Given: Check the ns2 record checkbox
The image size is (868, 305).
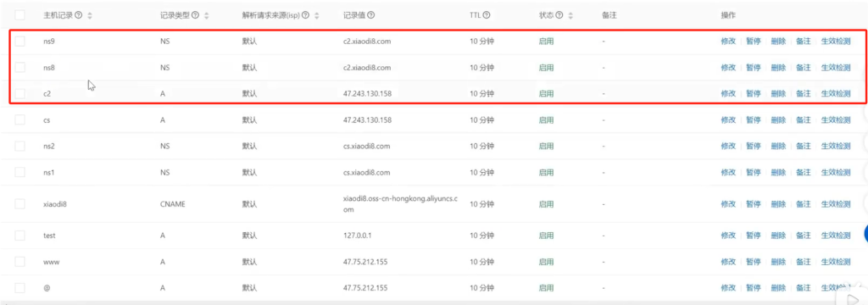Looking at the screenshot, I should pyautogui.click(x=20, y=146).
